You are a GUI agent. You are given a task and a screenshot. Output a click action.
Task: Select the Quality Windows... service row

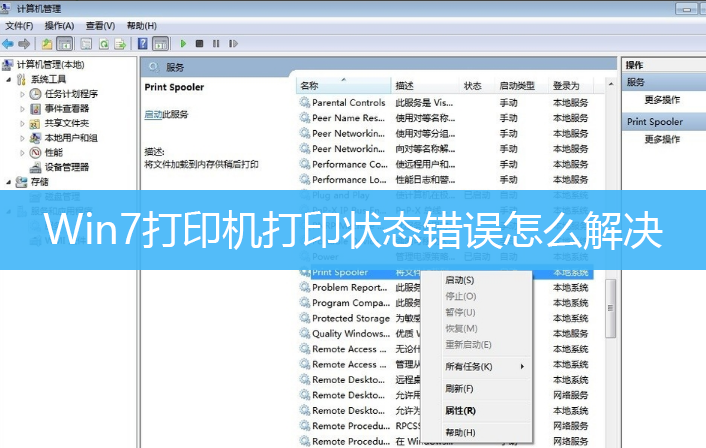[x=359, y=334]
